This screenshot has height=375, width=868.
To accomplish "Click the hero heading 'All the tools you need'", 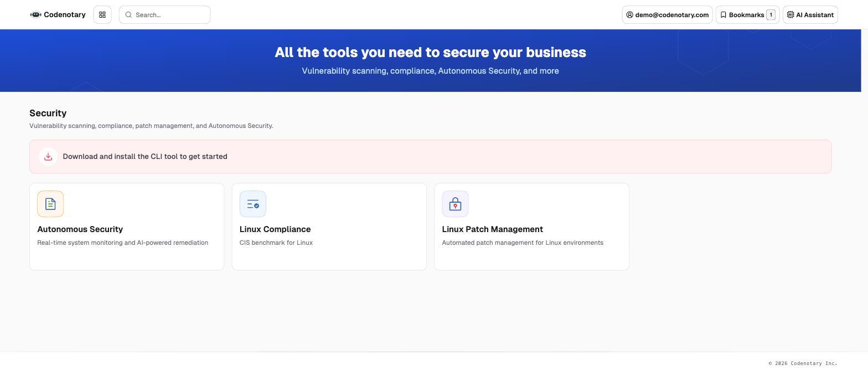I will pos(430,52).
